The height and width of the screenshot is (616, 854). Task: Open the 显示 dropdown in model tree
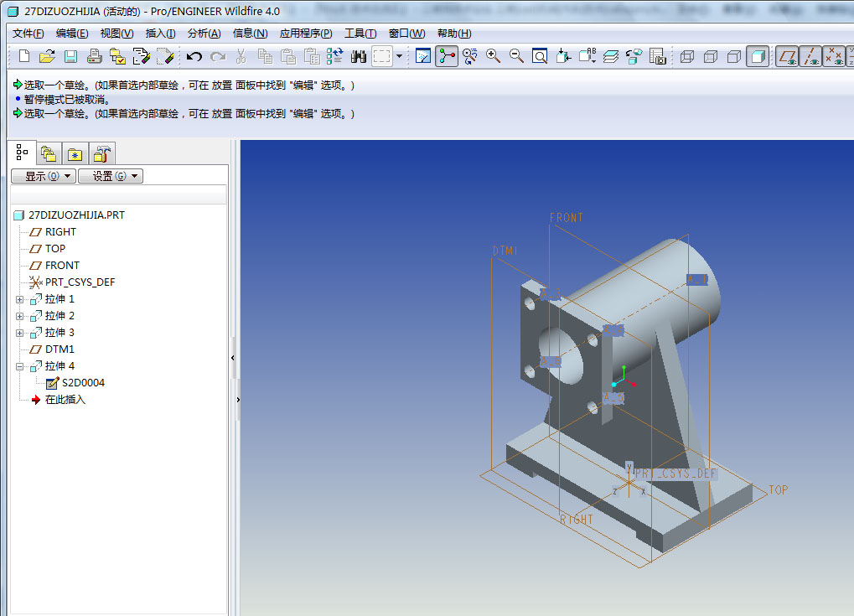point(44,176)
